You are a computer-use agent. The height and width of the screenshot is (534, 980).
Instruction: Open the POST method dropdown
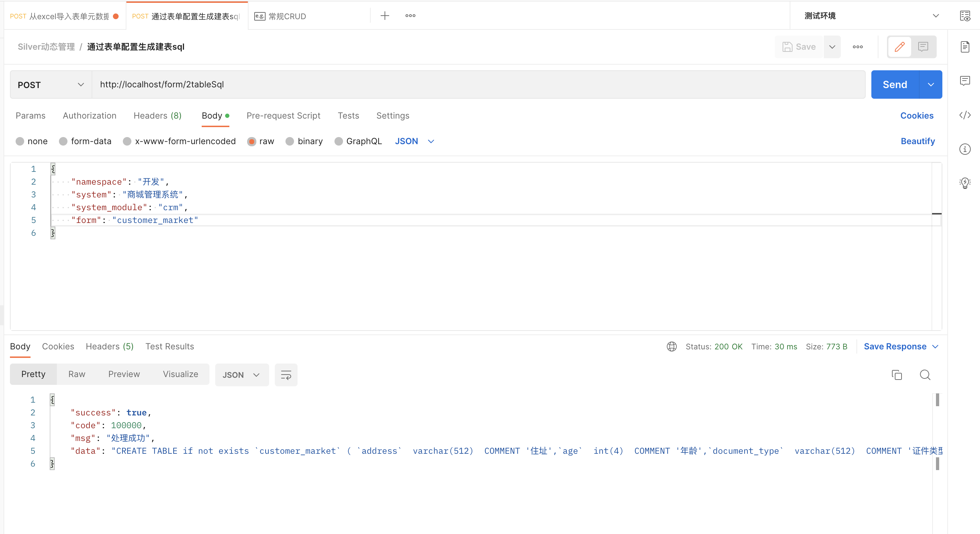[x=50, y=85]
